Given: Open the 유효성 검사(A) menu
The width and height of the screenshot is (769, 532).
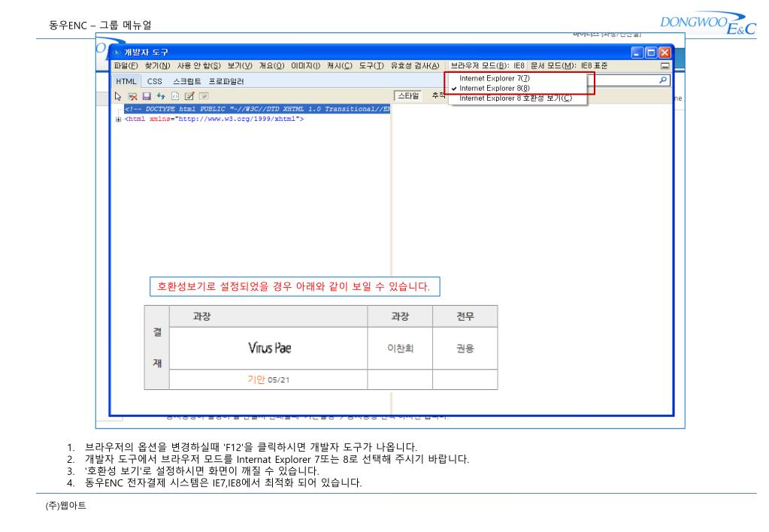Looking at the screenshot, I should 414,65.
